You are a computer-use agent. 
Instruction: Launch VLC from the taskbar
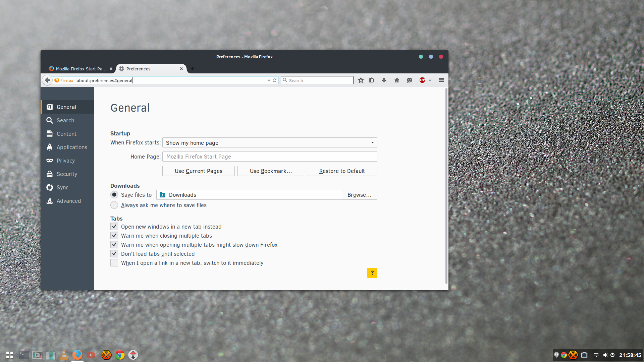pyautogui.click(x=64, y=355)
